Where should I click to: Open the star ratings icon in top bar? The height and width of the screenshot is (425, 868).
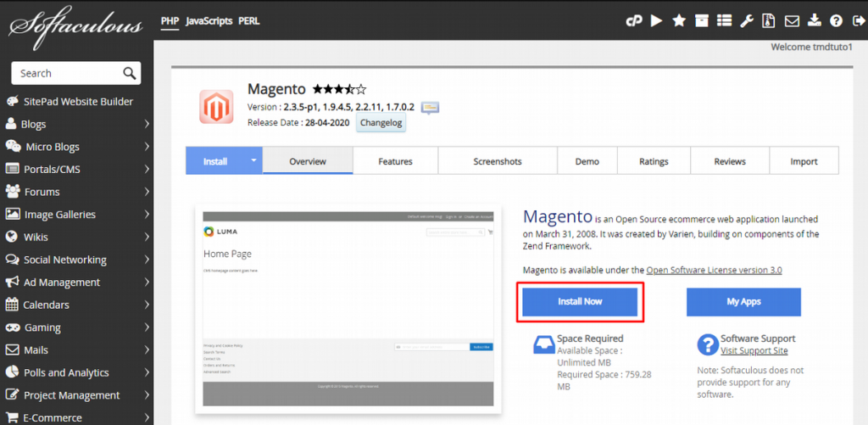click(679, 21)
